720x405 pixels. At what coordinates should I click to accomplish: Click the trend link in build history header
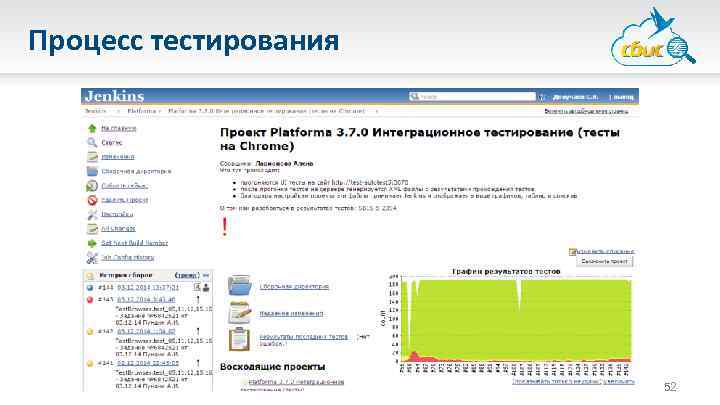click(187, 276)
